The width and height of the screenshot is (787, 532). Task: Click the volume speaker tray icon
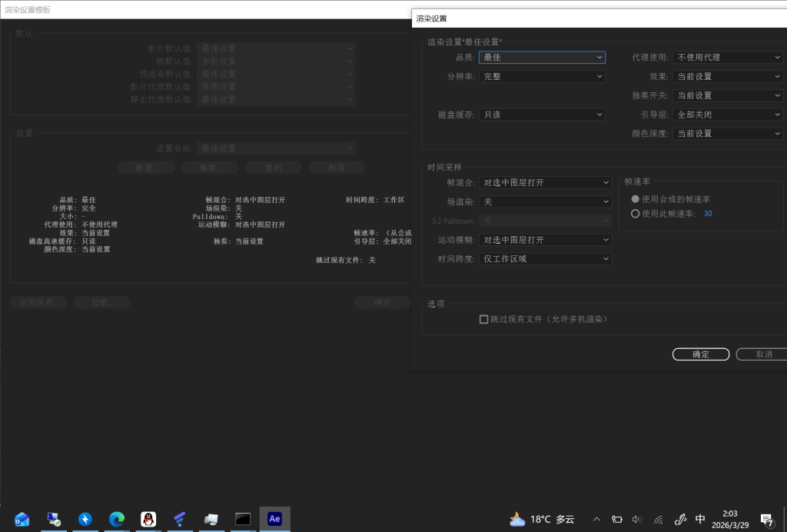click(636, 519)
